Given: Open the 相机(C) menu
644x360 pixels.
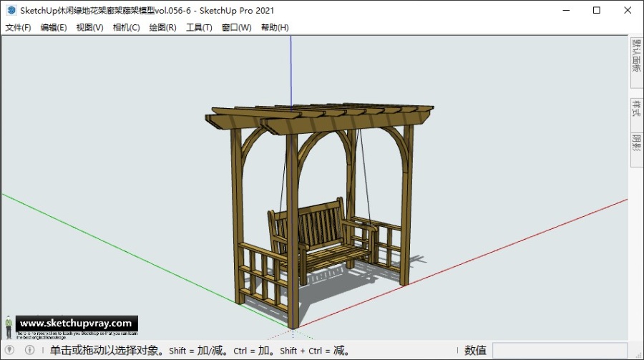Looking at the screenshot, I should pyautogui.click(x=126, y=27).
